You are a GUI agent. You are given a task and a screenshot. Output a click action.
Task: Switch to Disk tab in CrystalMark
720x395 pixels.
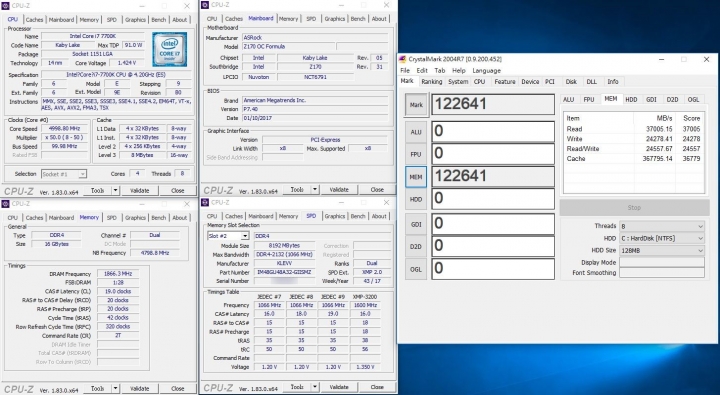click(x=571, y=82)
